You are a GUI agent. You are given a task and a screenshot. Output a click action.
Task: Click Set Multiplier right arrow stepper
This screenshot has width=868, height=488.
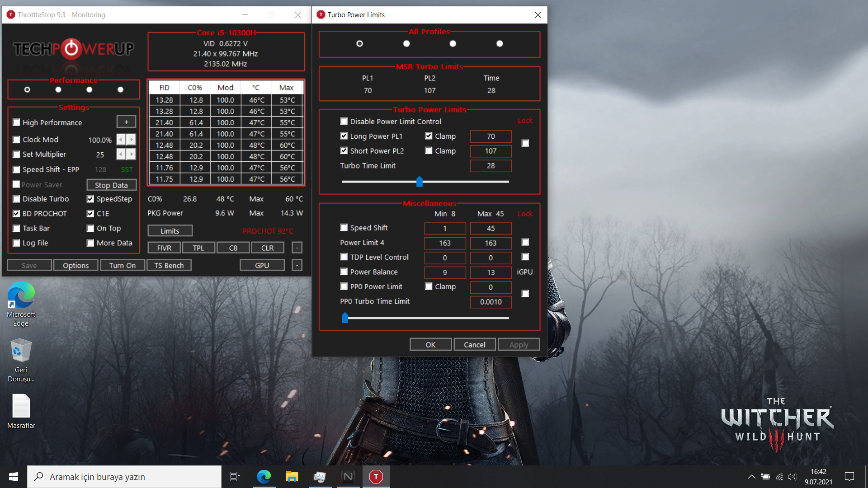pos(131,155)
